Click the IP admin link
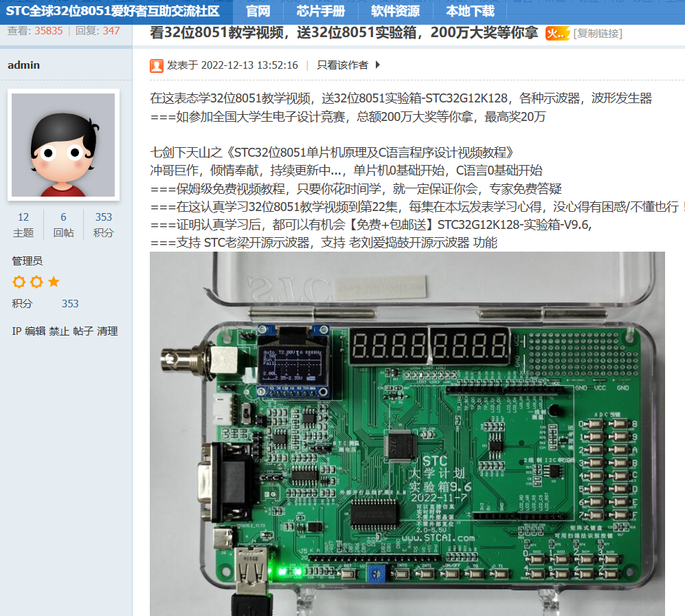 point(16,331)
